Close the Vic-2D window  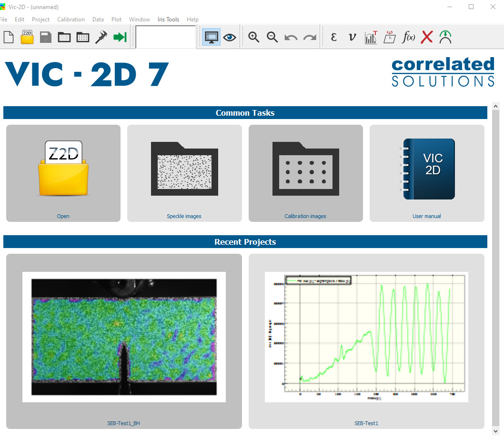pyautogui.click(x=493, y=7)
